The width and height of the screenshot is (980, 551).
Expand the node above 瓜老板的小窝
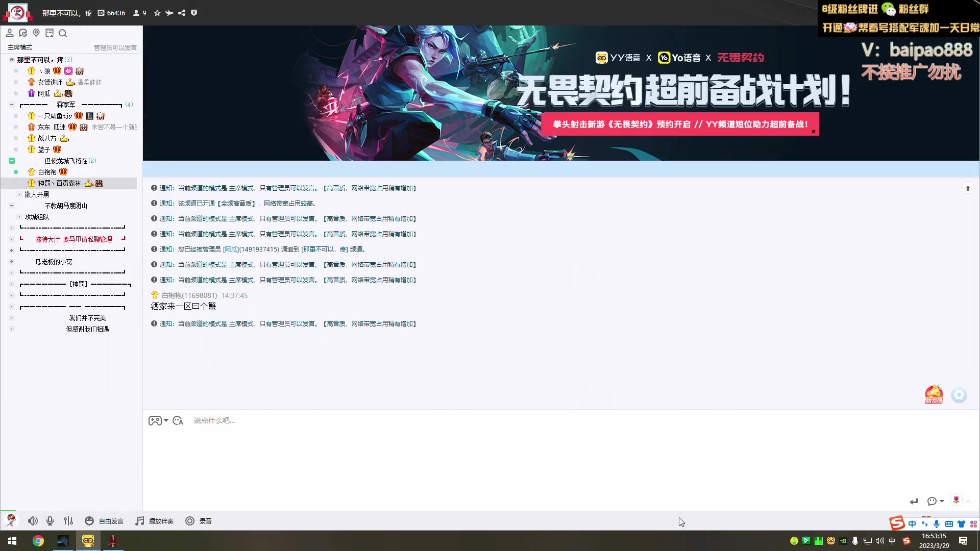point(12,251)
